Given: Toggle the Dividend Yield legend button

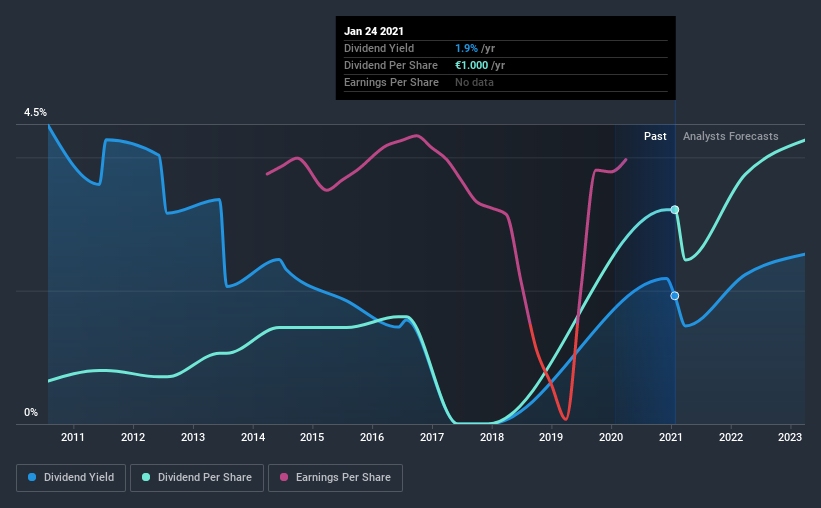Looking at the screenshot, I should (x=71, y=478).
